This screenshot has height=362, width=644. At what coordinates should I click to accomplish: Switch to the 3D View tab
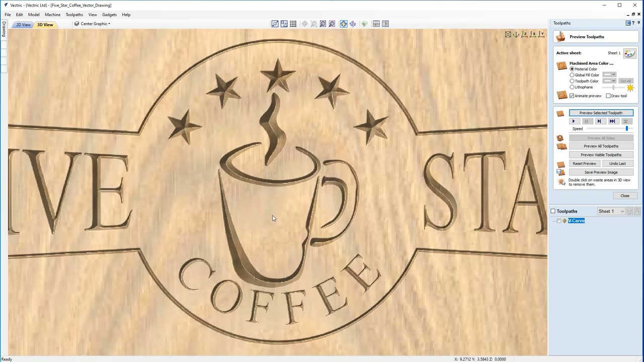coord(45,25)
